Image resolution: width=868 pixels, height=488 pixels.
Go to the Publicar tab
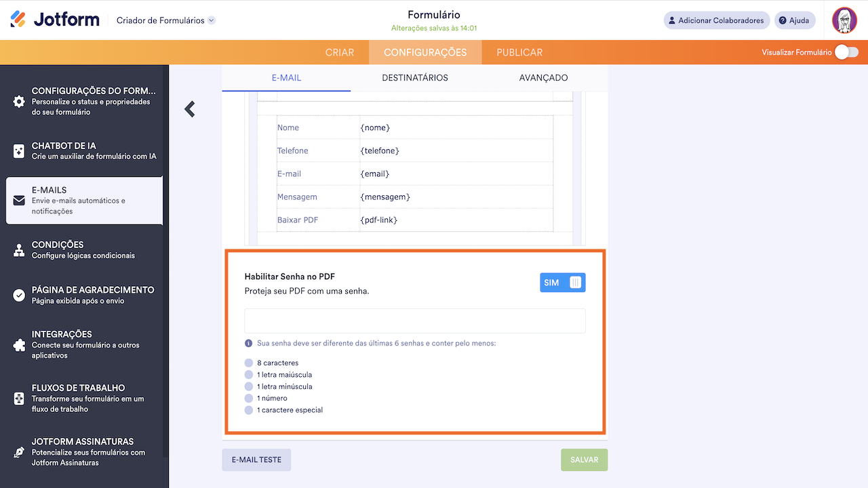point(519,52)
